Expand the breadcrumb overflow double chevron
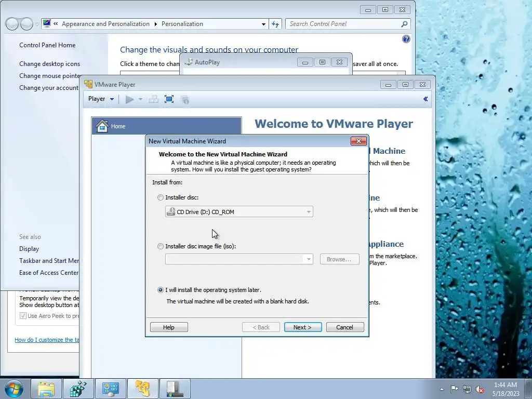Image resolution: width=532 pixels, height=399 pixels. point(55,24)
